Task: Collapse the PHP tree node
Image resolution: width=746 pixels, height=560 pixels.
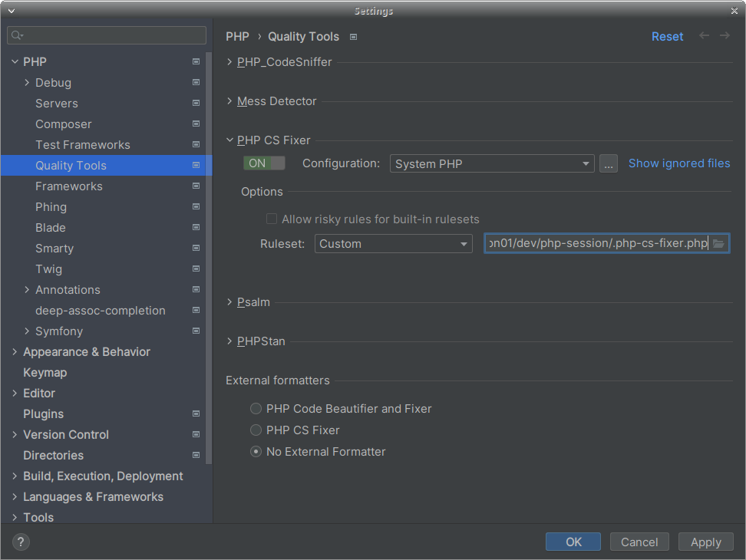Action: [15, 62]
